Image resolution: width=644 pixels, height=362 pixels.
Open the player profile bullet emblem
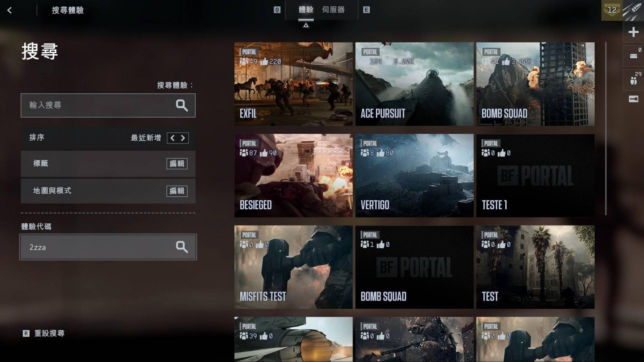click(633, 11)
